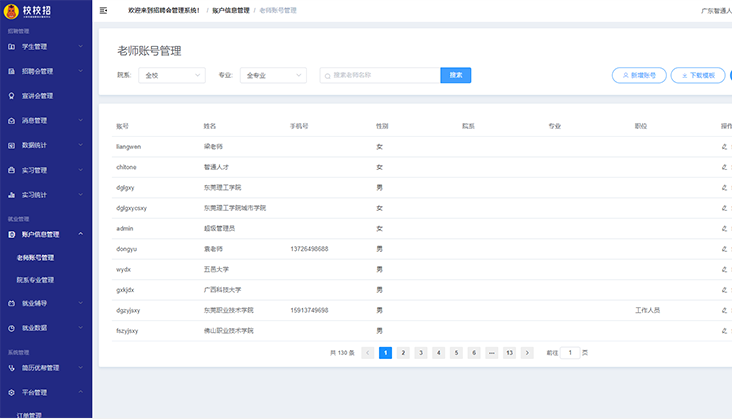This screenshot has width=732, height=419.
Task: Edit the chitone account row
Action: (x=724, y=167)
